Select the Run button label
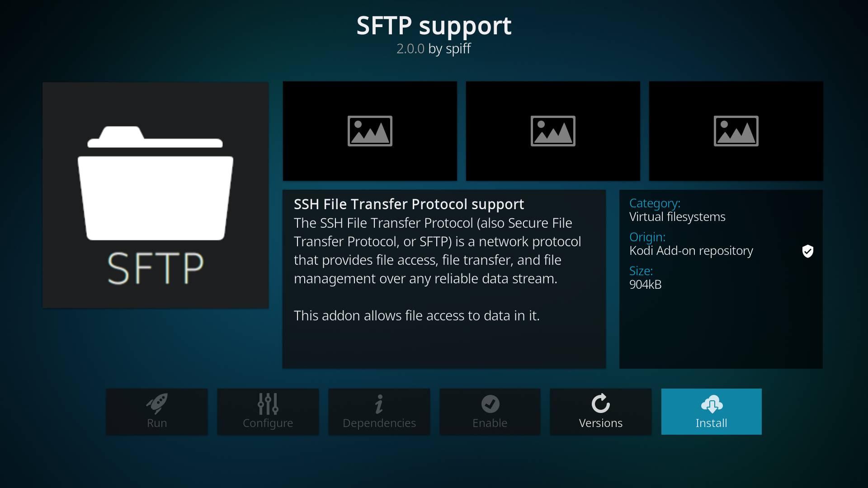868x488 pixels. [x=157, y=423]
